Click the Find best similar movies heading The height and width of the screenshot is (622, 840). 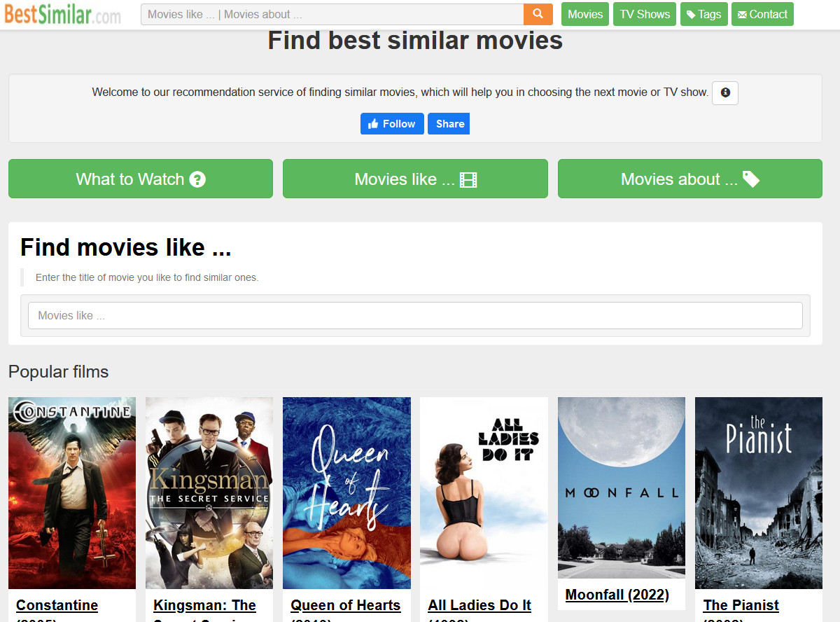[x=415, y=41]
